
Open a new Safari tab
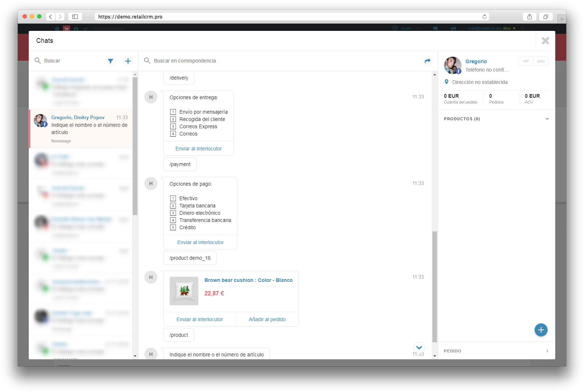(562, 19)
